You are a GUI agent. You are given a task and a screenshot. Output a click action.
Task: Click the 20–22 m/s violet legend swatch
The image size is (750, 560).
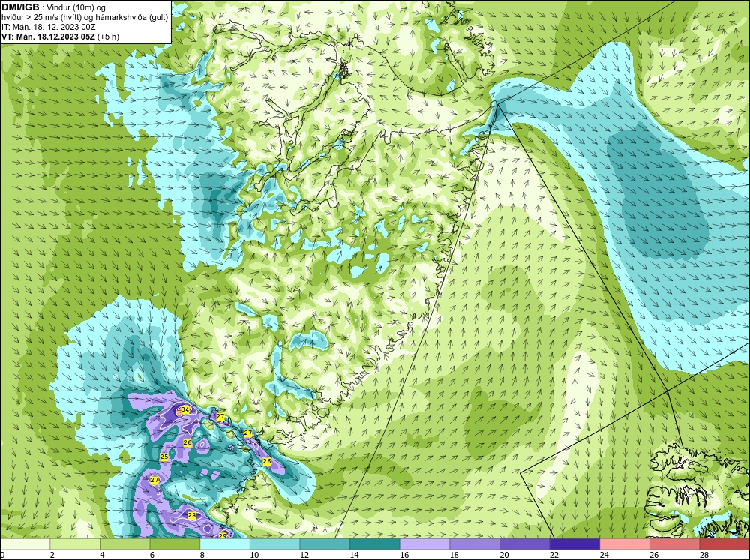[525, 544]
